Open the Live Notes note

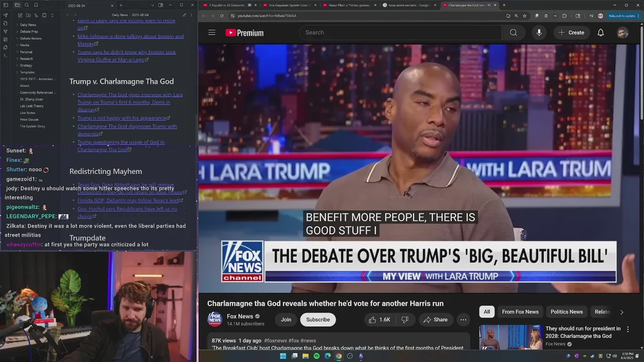click(28, 113)
